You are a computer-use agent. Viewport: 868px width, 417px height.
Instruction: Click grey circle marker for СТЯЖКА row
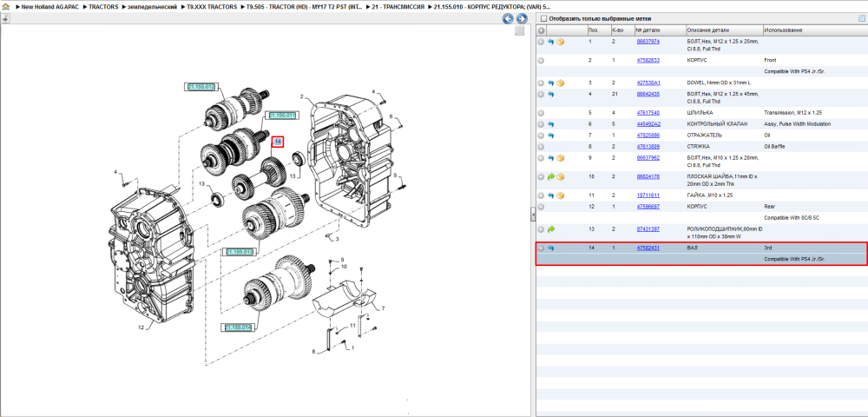[x=542, y=147]
